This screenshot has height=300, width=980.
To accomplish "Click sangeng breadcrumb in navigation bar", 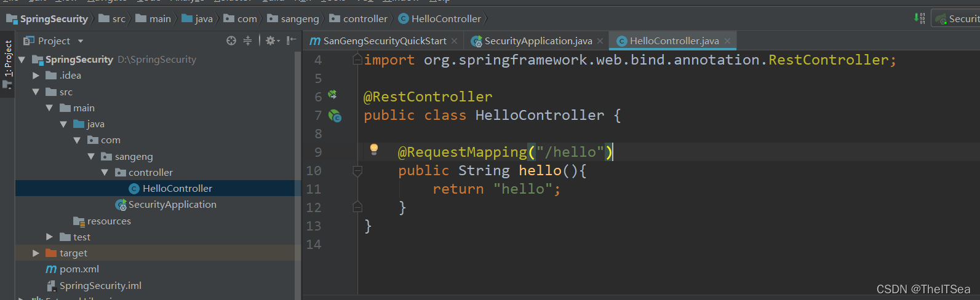I will click(293, 18).
